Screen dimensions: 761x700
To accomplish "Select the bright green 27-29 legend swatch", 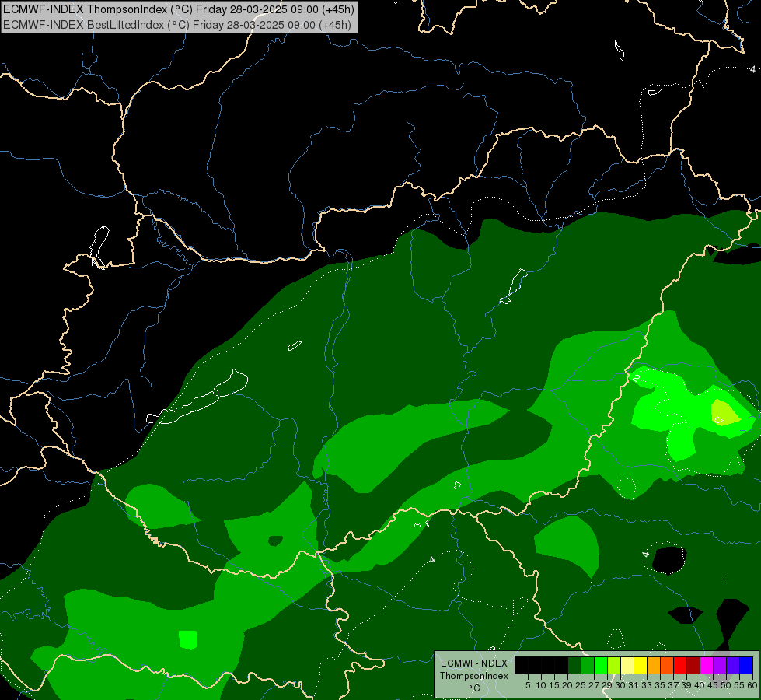I will [x=601, y=665].
